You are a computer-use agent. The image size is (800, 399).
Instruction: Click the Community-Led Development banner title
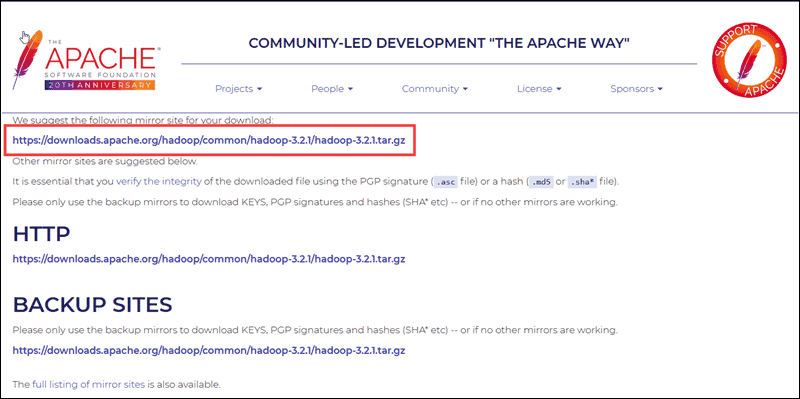(x=439, y=43)
